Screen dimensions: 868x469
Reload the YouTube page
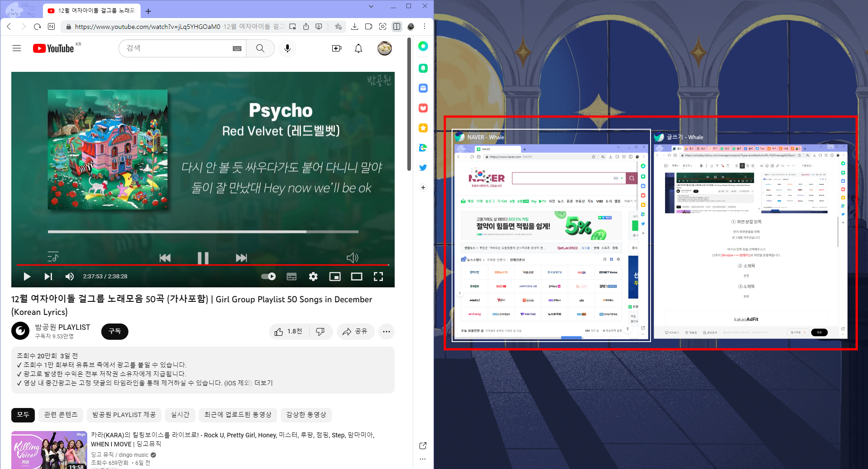coord(37,27)
